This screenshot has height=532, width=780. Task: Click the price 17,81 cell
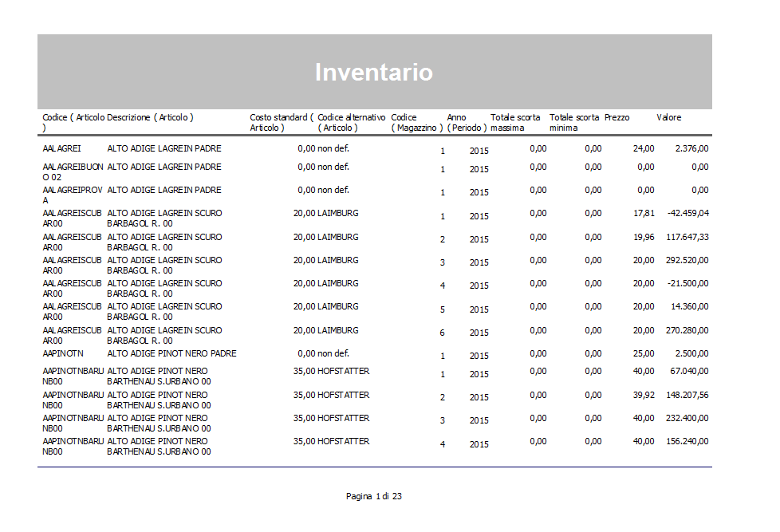(x=643, y=213)
